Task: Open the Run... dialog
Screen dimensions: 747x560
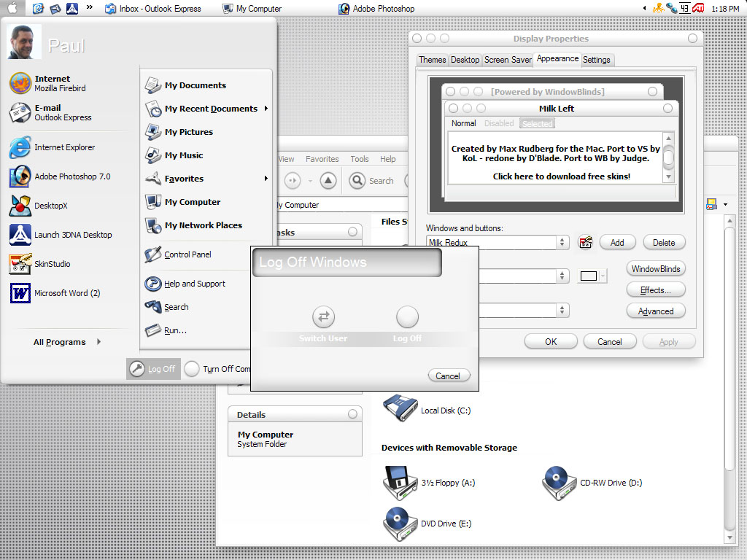Action: [166, 330]
